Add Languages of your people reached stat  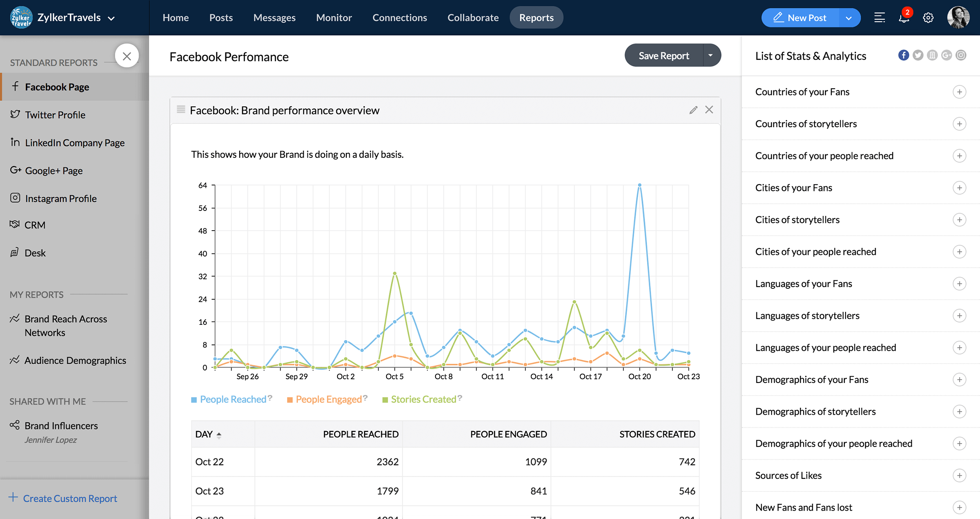click(959, 347)
